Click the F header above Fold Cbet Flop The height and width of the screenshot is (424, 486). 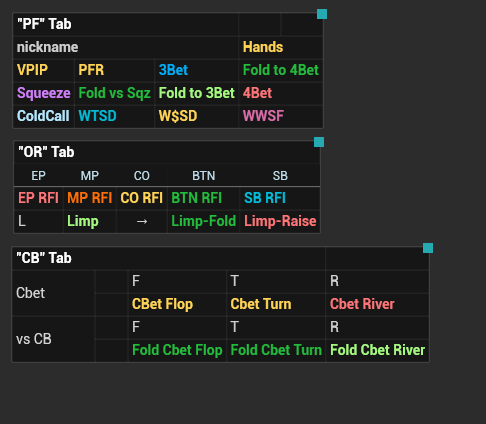pyautogui.click(x=177, y=327)
